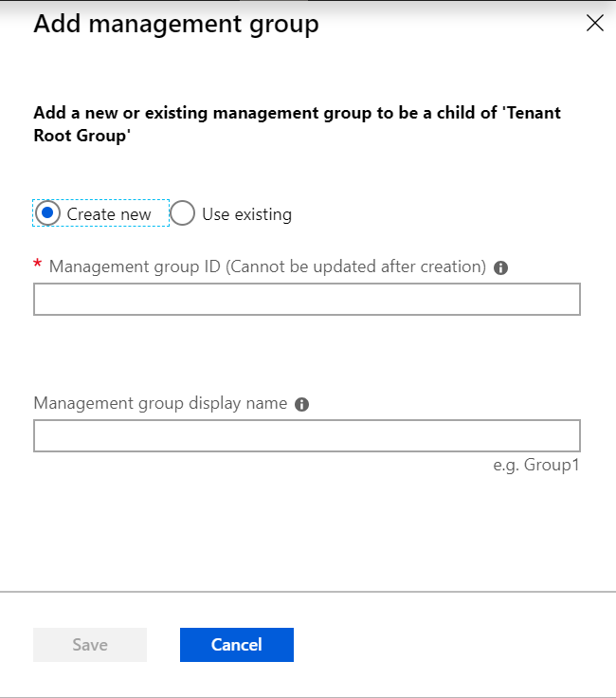The image size is (616, 698).
Task: Click the divider line above Save button
Action: point(306,592)
